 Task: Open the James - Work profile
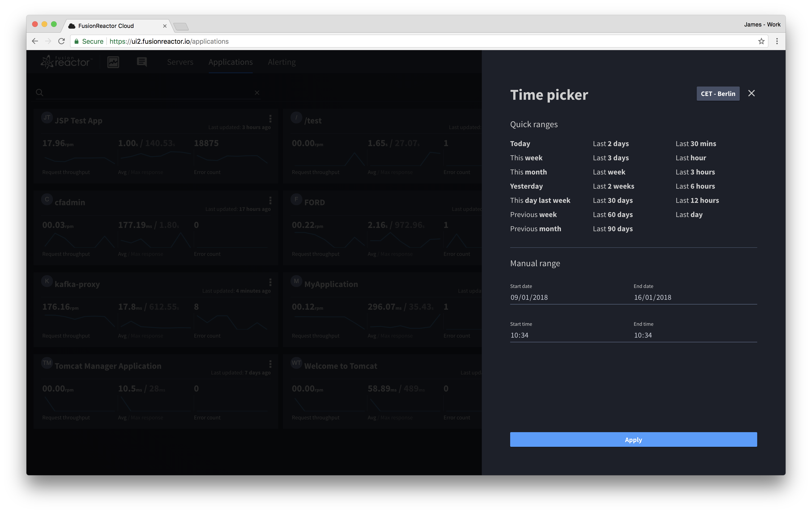(762, 24)
